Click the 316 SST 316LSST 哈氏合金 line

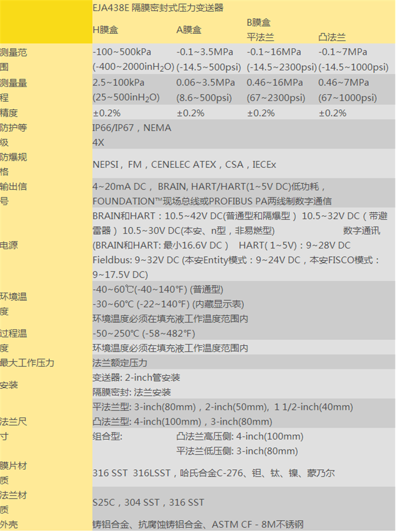coord(214,473)
